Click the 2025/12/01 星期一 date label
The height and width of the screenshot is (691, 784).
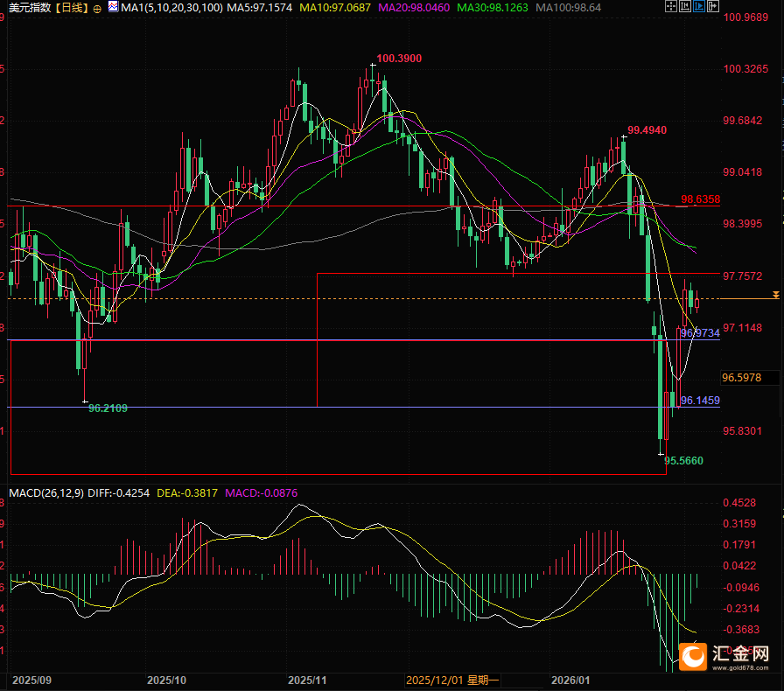click(452, 680)
